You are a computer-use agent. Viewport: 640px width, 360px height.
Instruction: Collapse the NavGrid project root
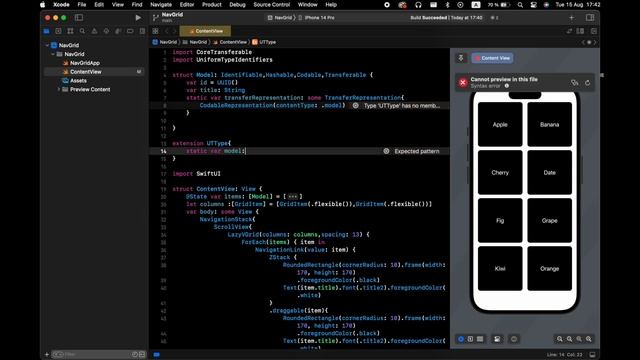(47, 45)
